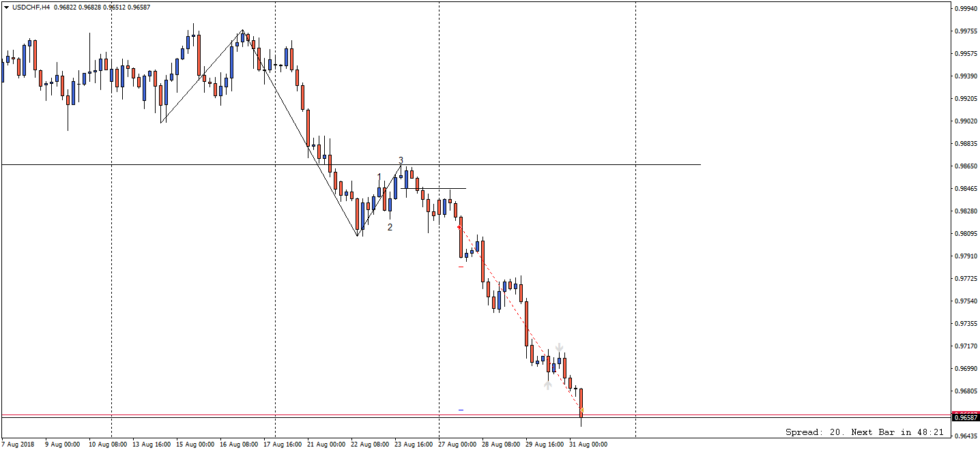Click the 21 Aug 00:00 time label
The width and height of the screenshot is (980, 452).
pyautogui.click(x=326, y=444)
